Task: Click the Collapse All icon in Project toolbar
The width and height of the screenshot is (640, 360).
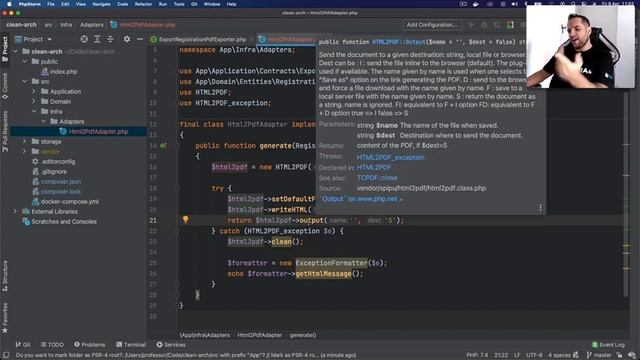Action: 110,39
